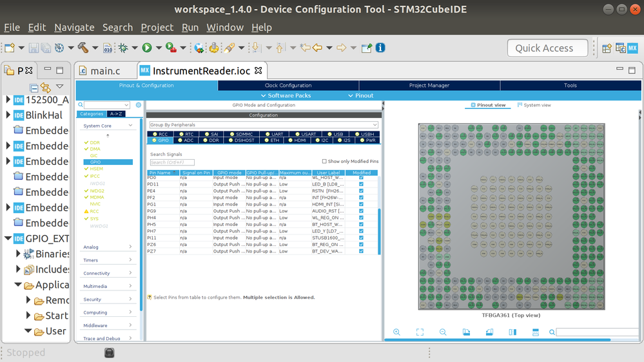Collapse all in Project Explorer

[x=34, y=88]
